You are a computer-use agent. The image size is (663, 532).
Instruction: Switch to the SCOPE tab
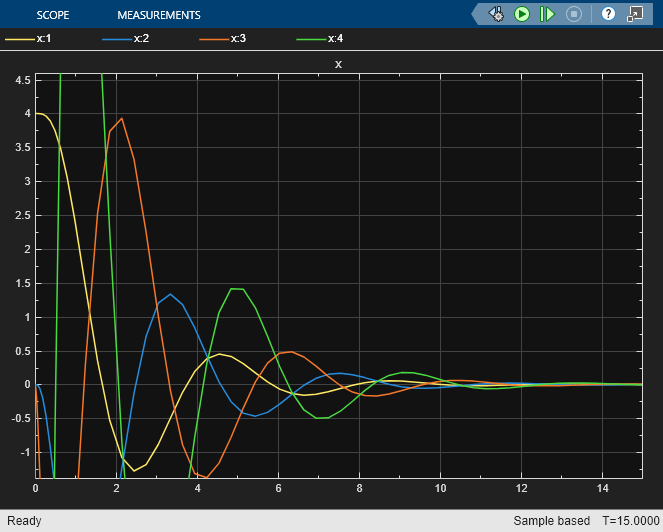click(53, 15)
